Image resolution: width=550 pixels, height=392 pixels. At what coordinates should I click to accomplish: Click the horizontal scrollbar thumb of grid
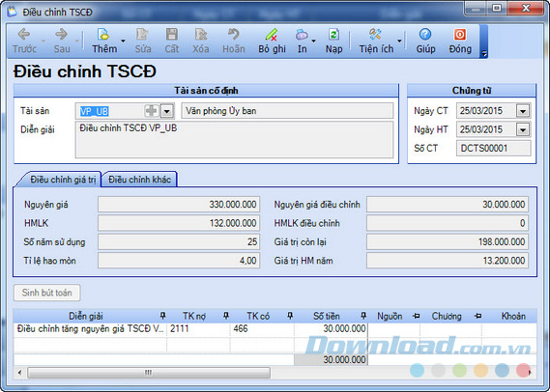coord(149,373)
